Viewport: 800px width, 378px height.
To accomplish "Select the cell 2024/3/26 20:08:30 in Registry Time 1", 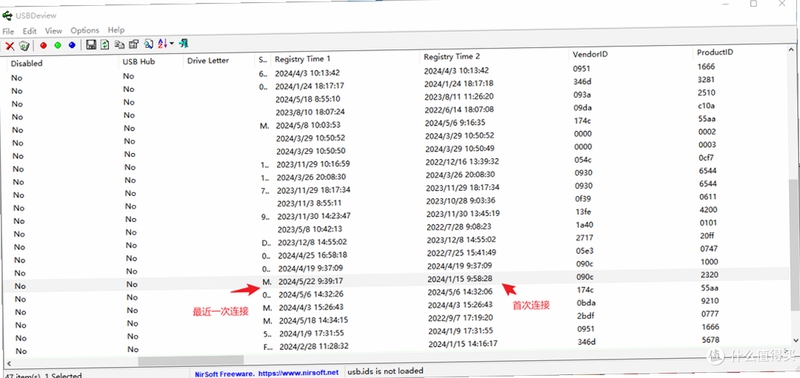I will [311, 177].
